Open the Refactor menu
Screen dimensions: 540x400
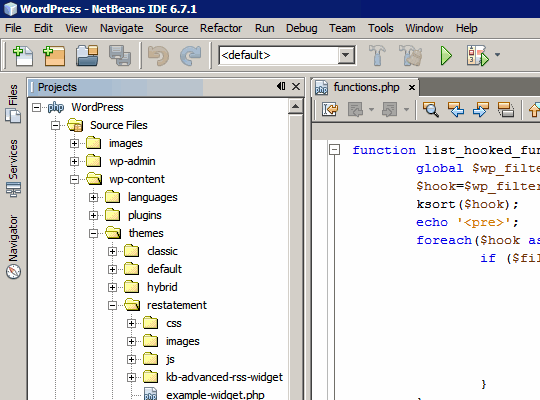point(221,28)
